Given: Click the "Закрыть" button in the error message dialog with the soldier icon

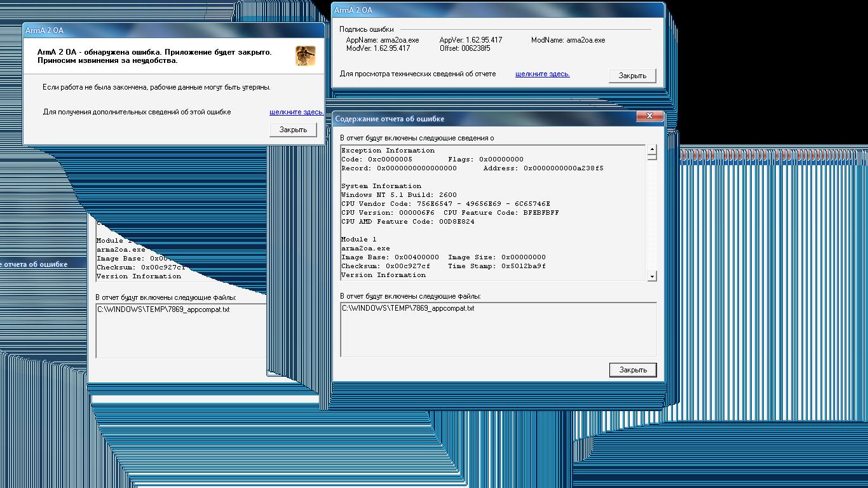Looking at the screenshot, I should 293,130.
